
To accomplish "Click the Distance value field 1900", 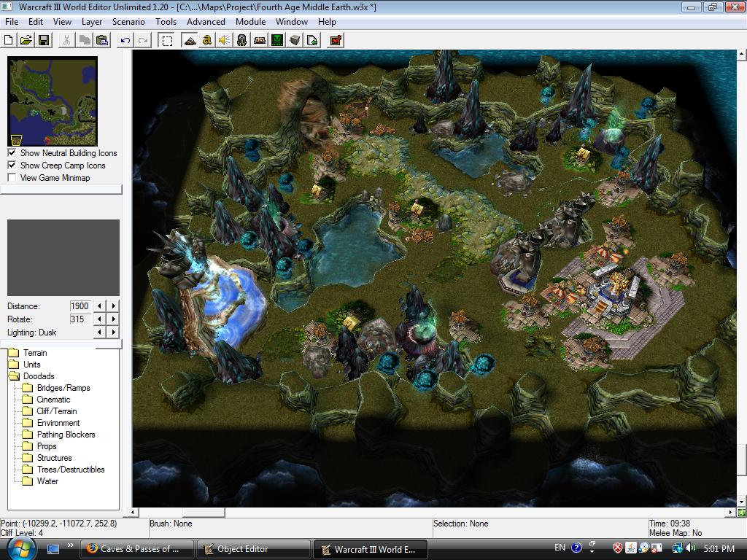I will [80, 306].
